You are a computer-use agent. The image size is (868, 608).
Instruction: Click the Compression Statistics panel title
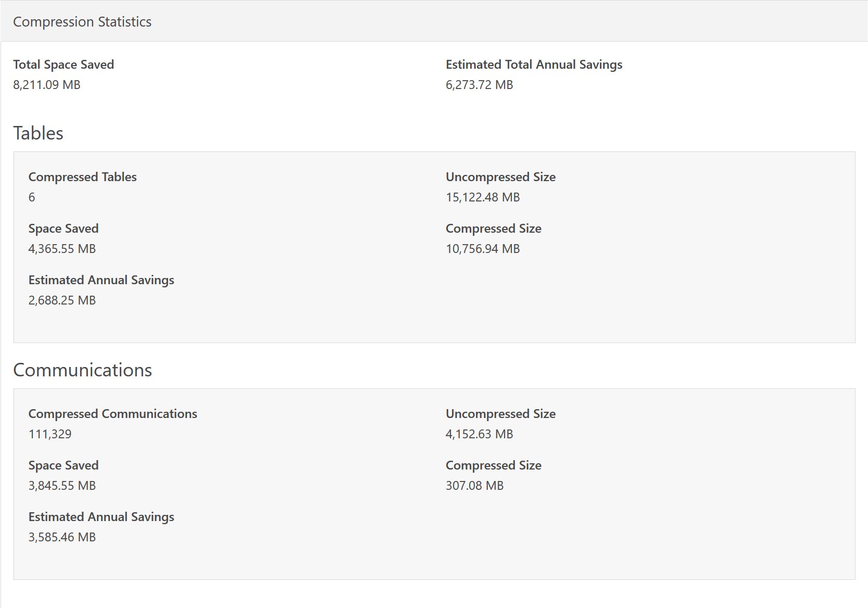coord(82,22)
